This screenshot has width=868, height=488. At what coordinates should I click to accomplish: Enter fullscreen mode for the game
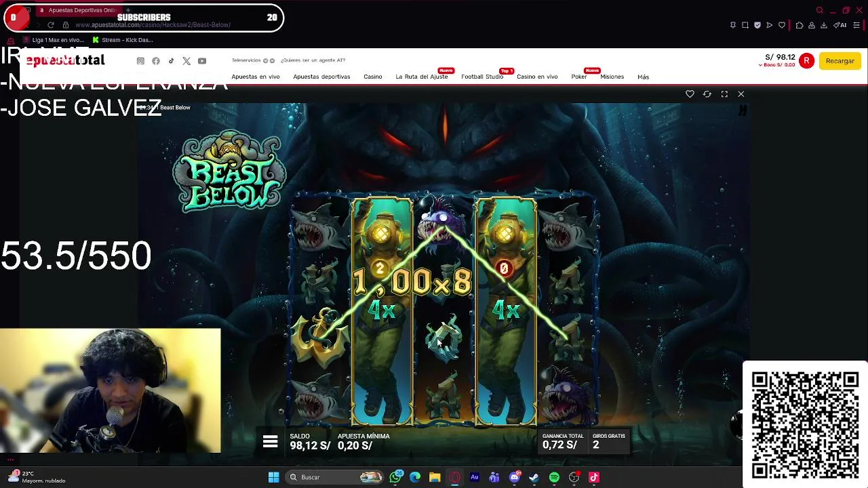pyautogui.click(x=724, y=94)
